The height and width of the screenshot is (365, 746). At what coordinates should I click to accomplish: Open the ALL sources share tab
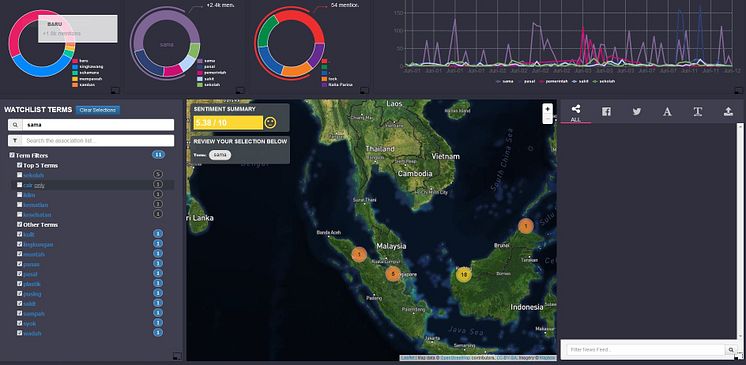[x=576, y=113]
